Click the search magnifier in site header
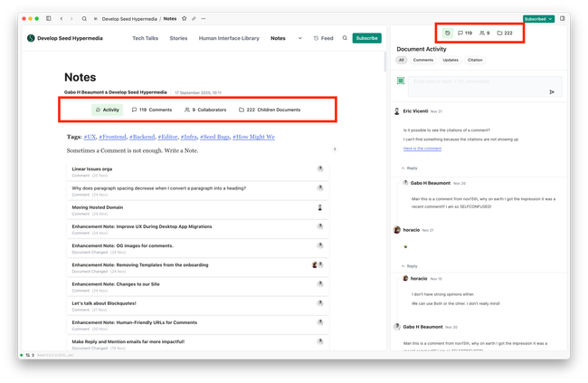 pyautogui.click(x=345, y=38)
